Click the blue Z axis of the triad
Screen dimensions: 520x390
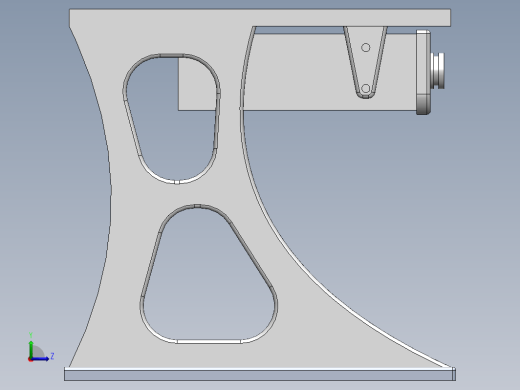[x=40, y=359]
